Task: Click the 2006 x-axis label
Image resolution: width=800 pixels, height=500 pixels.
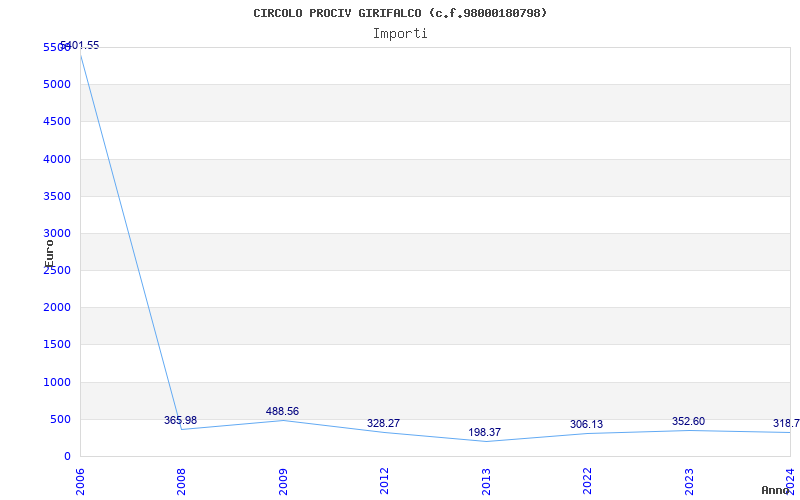Action: click(80, 482)
